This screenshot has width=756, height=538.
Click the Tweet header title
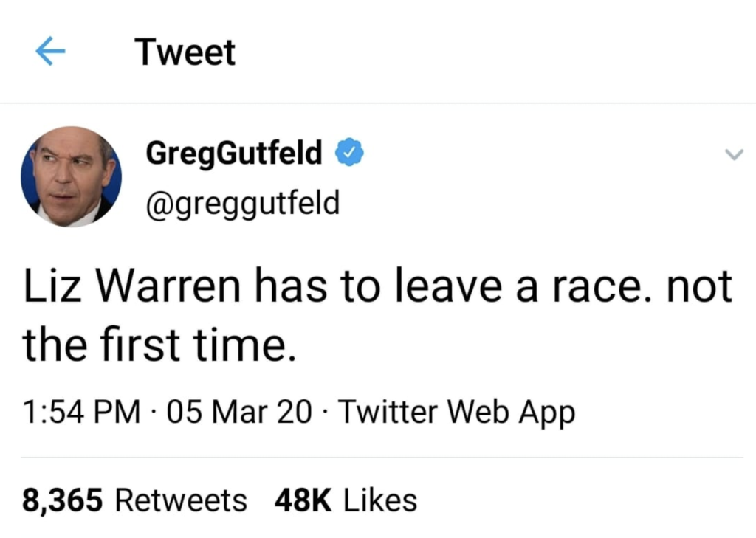[x=185, y=52]
